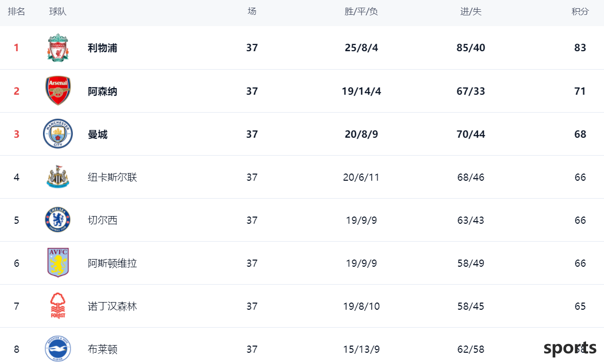604x364 pixels.
Task: Select the Newcastle United crest
Action: tap(58, 177)
